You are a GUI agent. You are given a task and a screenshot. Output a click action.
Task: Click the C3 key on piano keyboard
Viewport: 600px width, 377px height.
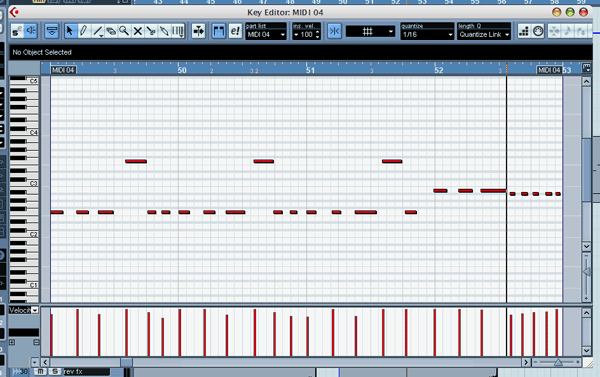point(24,184)
